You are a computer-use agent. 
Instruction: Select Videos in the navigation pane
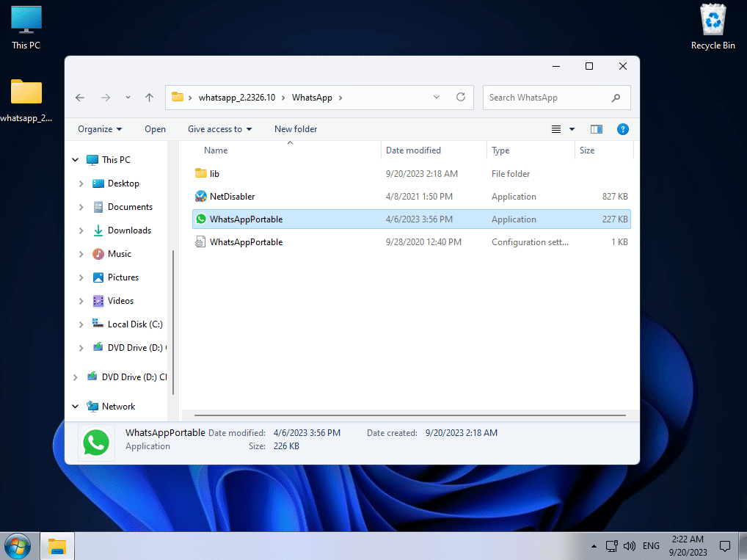(120, 301)
